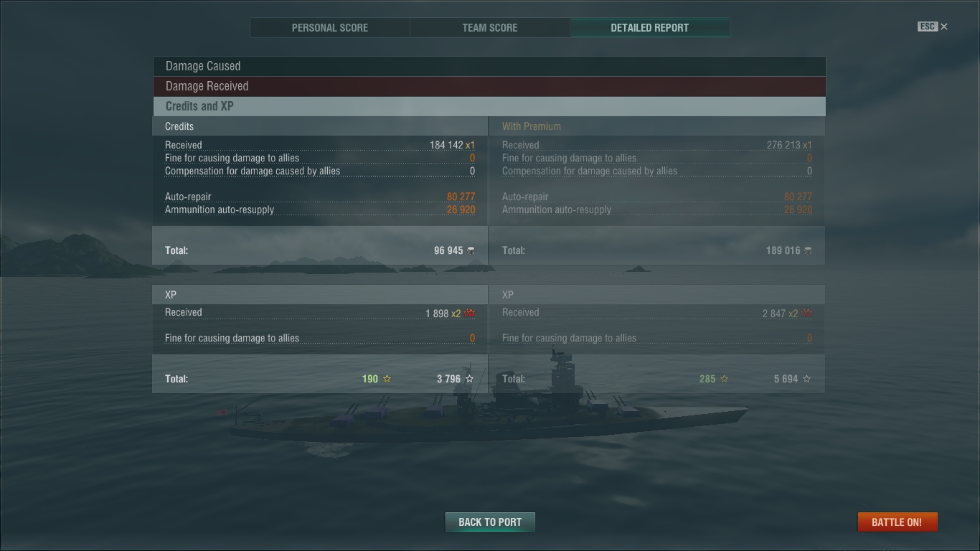Start another match with Battle On!
Image resolution: width=980 pixels, height=551 pixels.
pos(897,522)
